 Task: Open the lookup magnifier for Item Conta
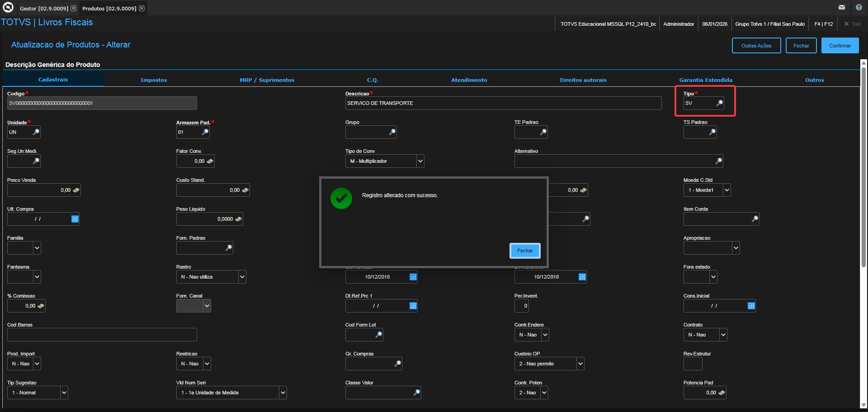[x=755, y=219]
